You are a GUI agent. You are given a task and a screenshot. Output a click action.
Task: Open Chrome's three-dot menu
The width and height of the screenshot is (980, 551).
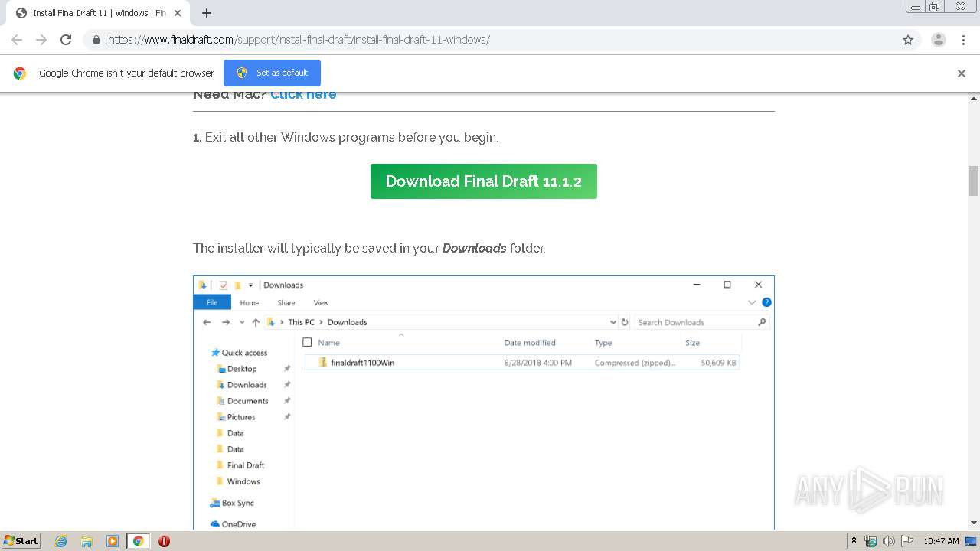point(963,40)
